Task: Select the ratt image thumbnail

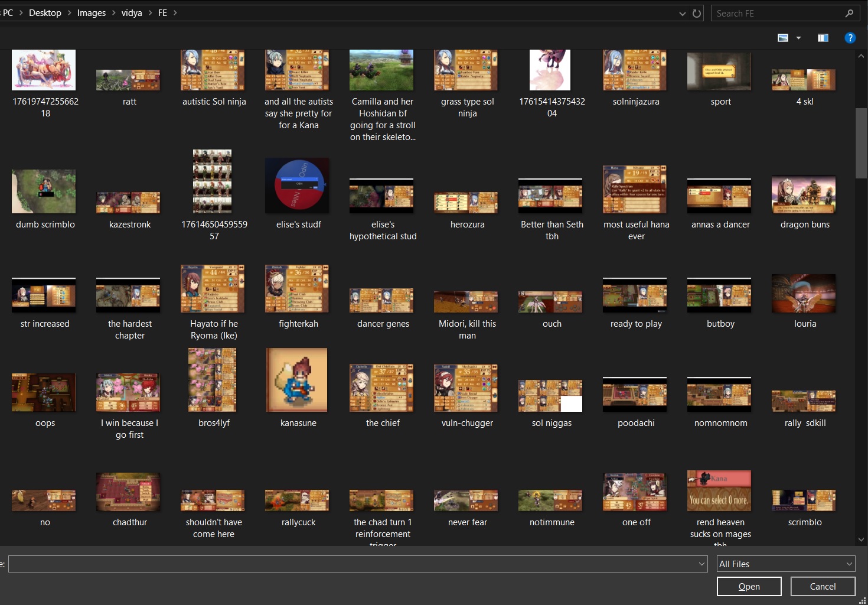Action: tap(128, 80)
